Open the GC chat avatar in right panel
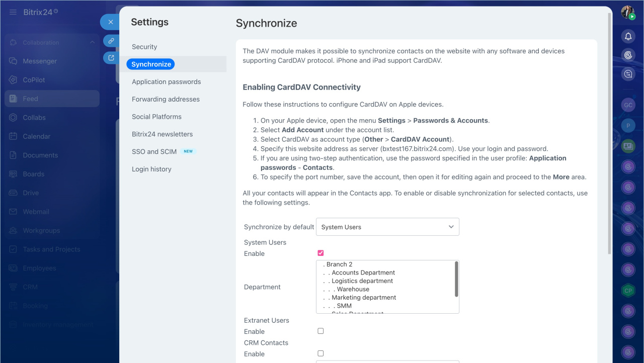 628,105
